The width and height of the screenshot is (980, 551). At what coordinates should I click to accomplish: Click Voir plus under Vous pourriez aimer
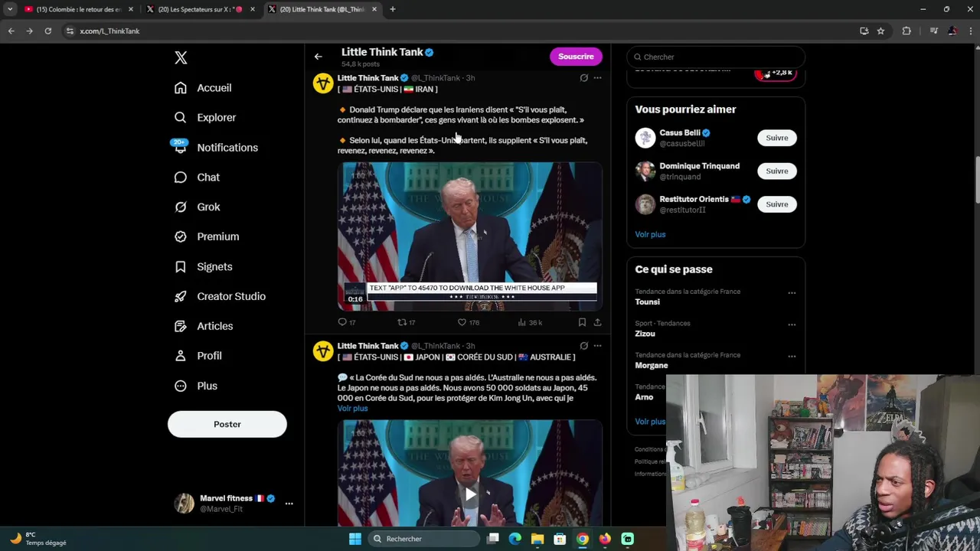[x=650, y=234]
